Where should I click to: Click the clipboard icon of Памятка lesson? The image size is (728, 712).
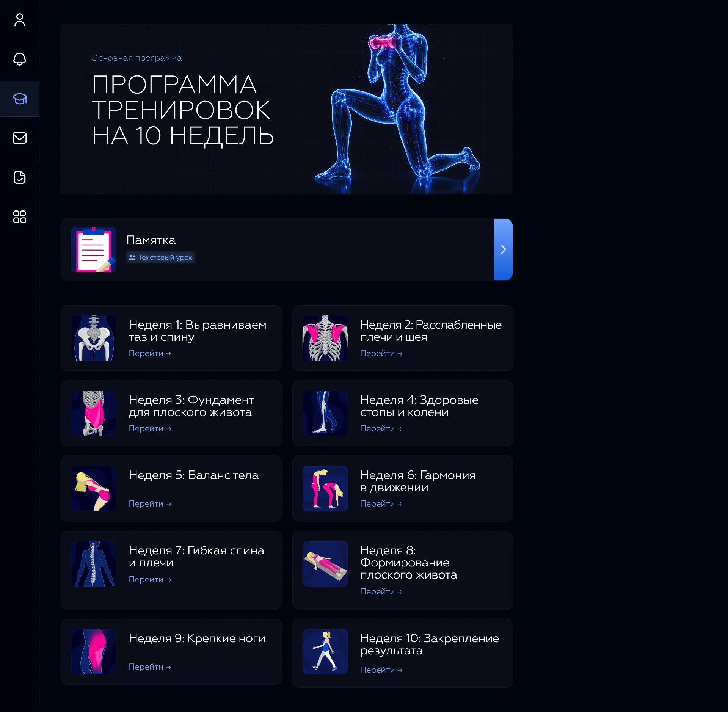(x=94, y=249)
